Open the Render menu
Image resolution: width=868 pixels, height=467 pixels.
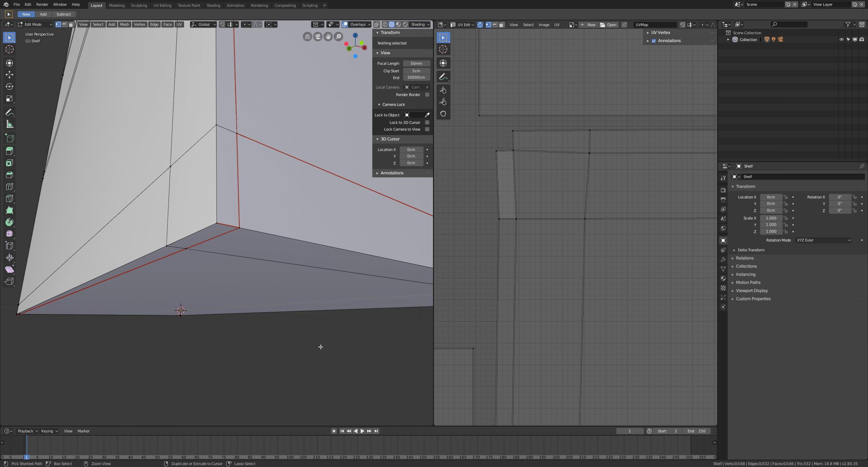[x=42, y=4]
